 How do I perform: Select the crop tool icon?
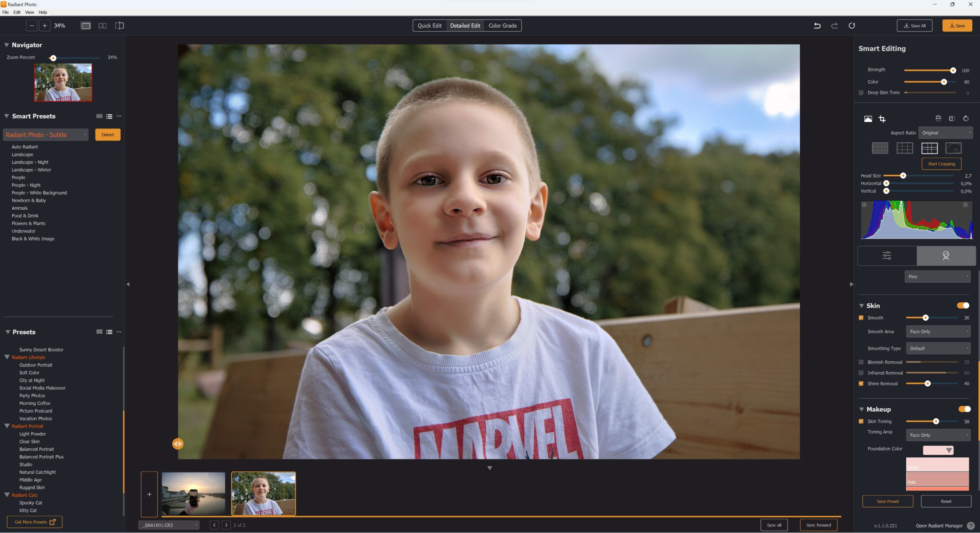tap(882, 119)
